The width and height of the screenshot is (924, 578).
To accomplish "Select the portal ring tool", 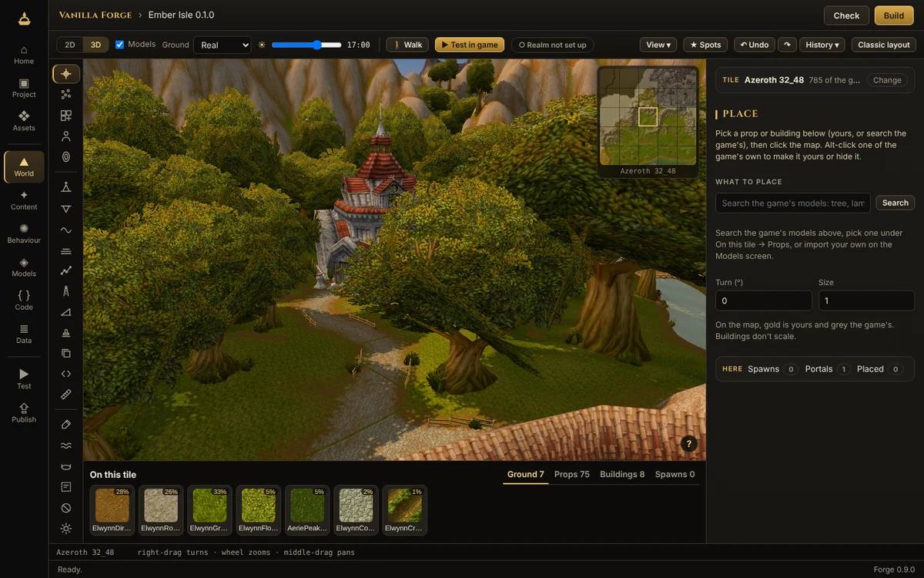I will 66,156.
